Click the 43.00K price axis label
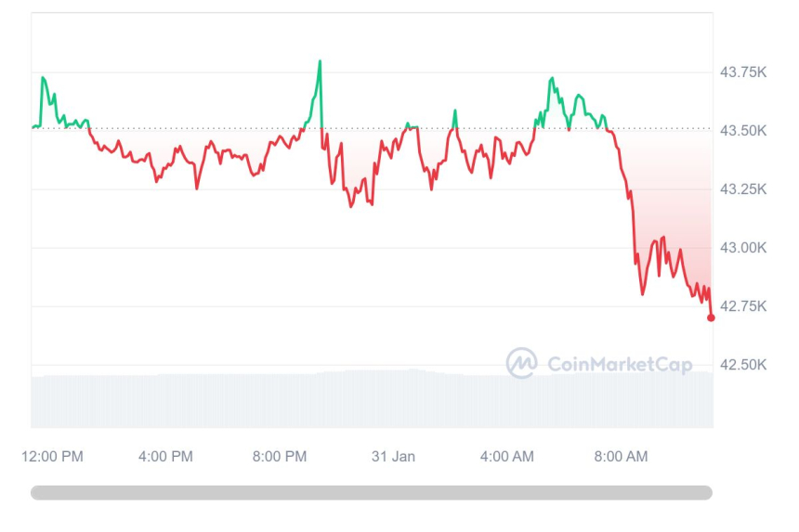The image size is (799, 532). [x=743, y=248]
